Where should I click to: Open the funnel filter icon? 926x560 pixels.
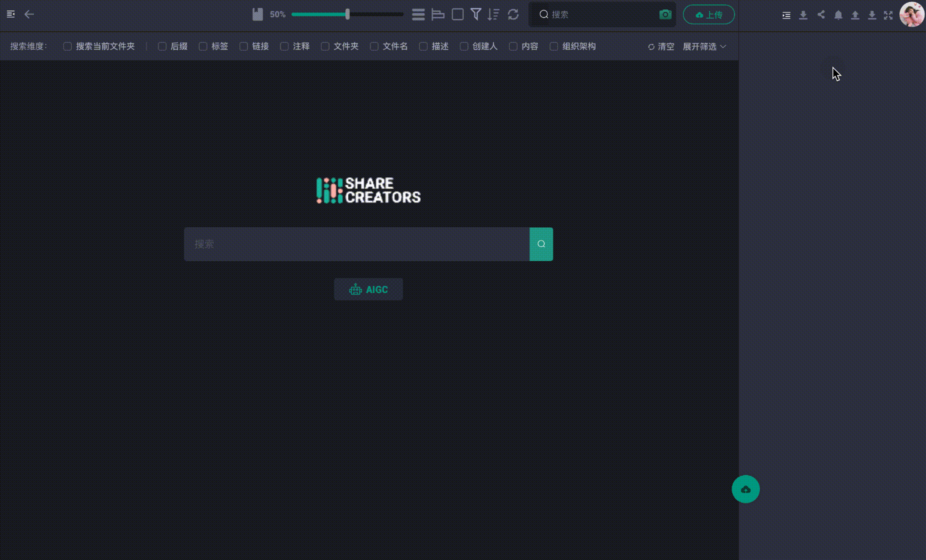(x=476, y=14)
